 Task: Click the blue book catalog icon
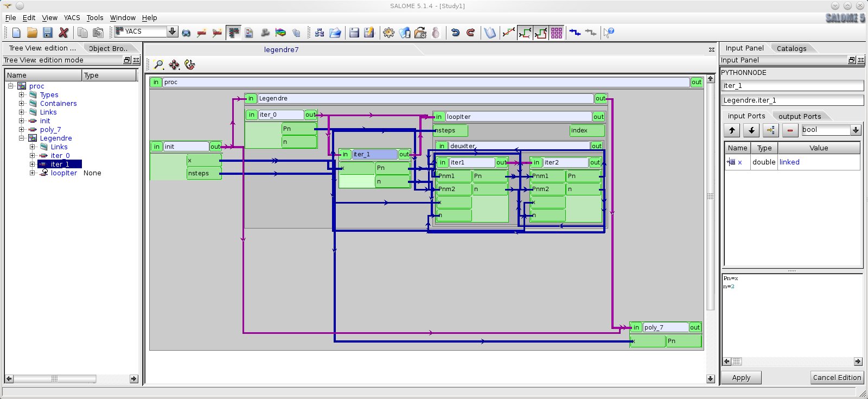click(490, 33)
